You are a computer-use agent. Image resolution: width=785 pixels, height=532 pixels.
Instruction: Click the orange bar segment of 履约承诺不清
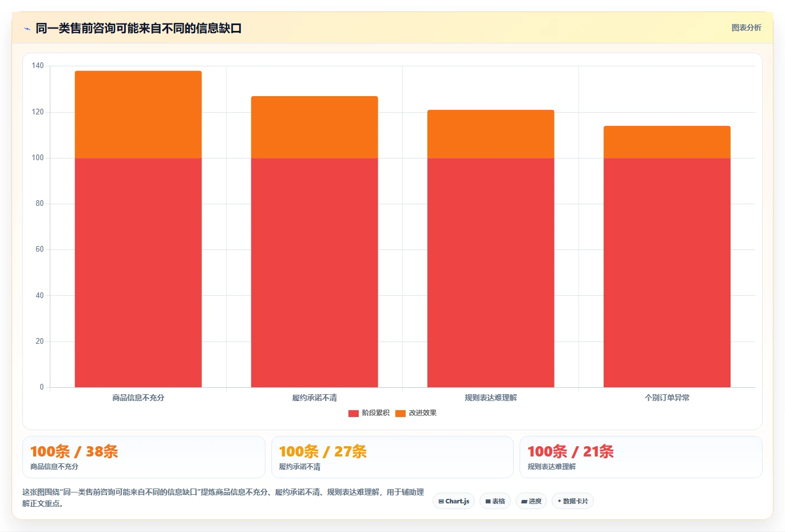(x=315, y=127)
